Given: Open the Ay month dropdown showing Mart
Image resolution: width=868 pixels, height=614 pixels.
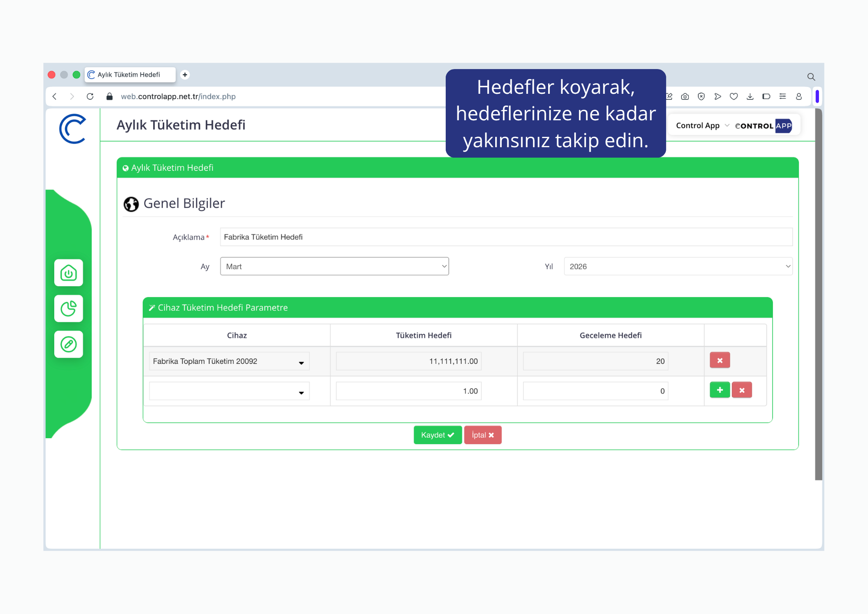Looking at the screenshot, I should (x=335, y=266).
